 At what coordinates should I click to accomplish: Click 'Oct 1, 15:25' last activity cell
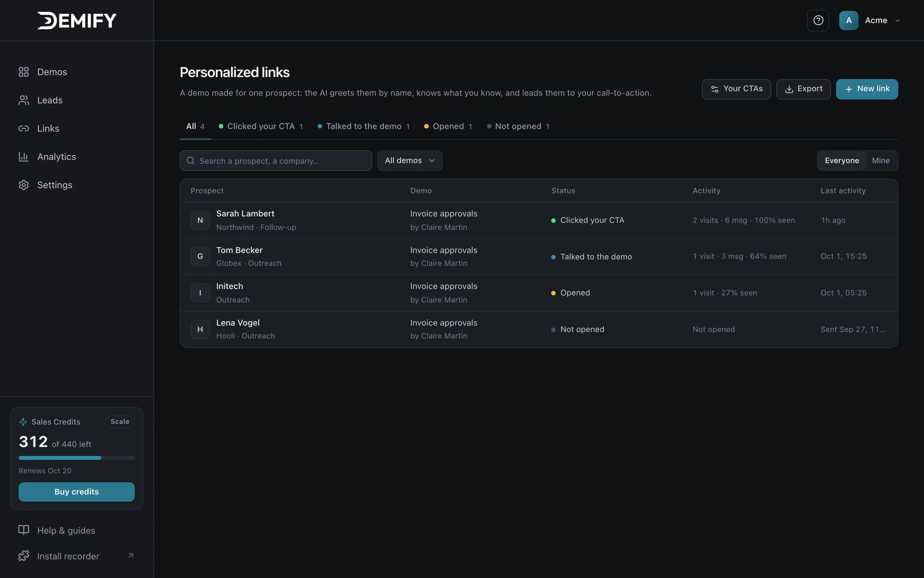[x=843, y=257]
